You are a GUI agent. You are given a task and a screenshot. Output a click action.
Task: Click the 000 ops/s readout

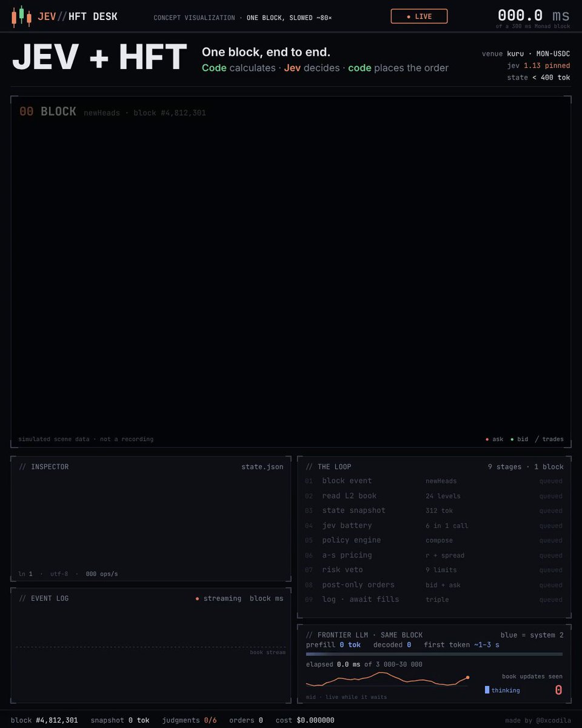(102, 573)
